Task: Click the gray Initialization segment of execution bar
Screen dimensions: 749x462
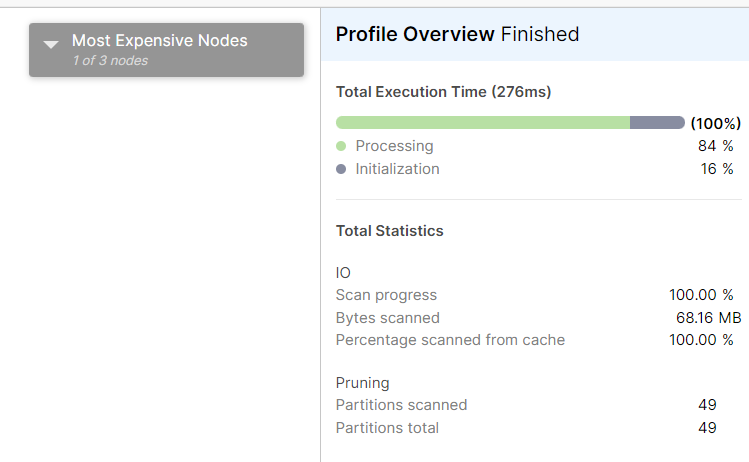Action: [x=657, y=123]
